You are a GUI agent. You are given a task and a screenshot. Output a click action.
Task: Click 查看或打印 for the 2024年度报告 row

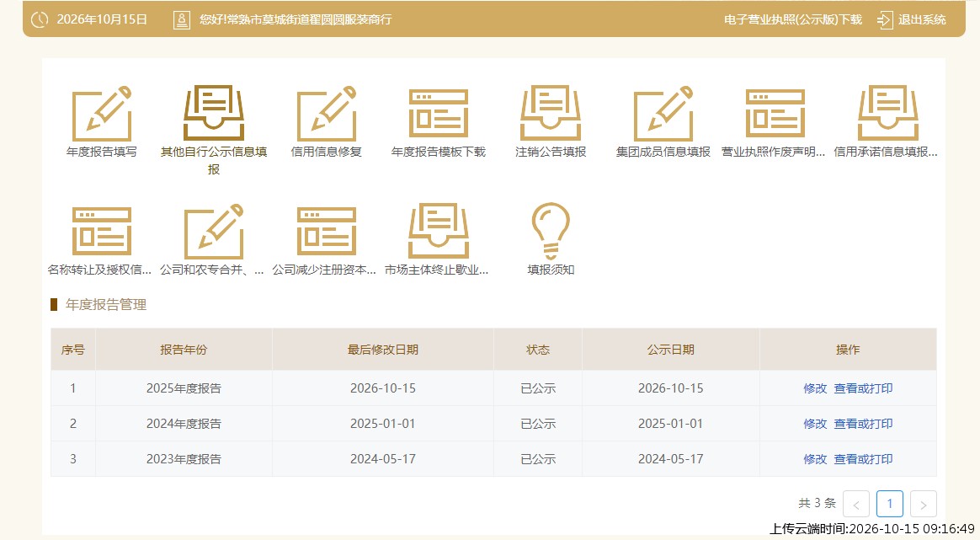tap(863, 424)
